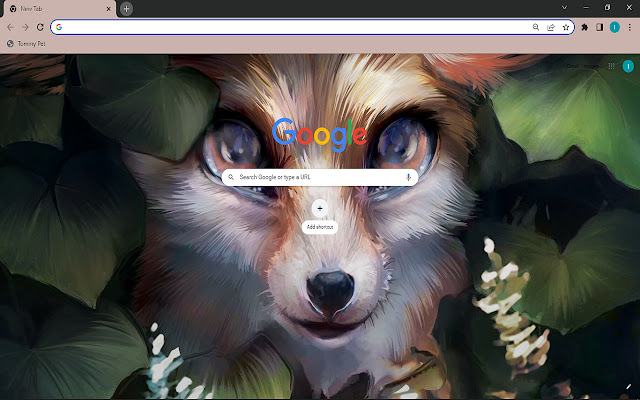This screenshot has height=400, width=640.
Task: Open the Gmail link
Action: click(572, 66)
